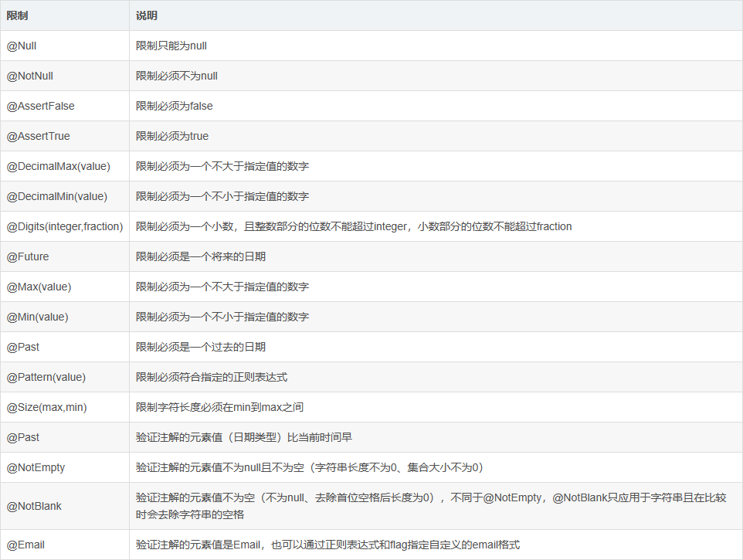Click the @Future annotation cell

[x=28, y=256]
